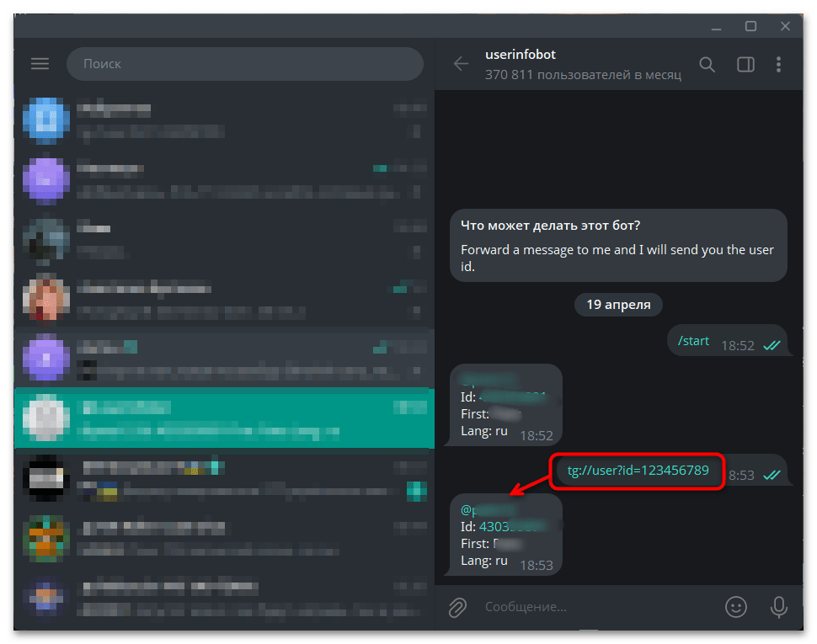Click 'Lang: ru' in the 18:52 reply
This screenshot has height=644, width=817.
pyautogui.click(x=484, y=431)
